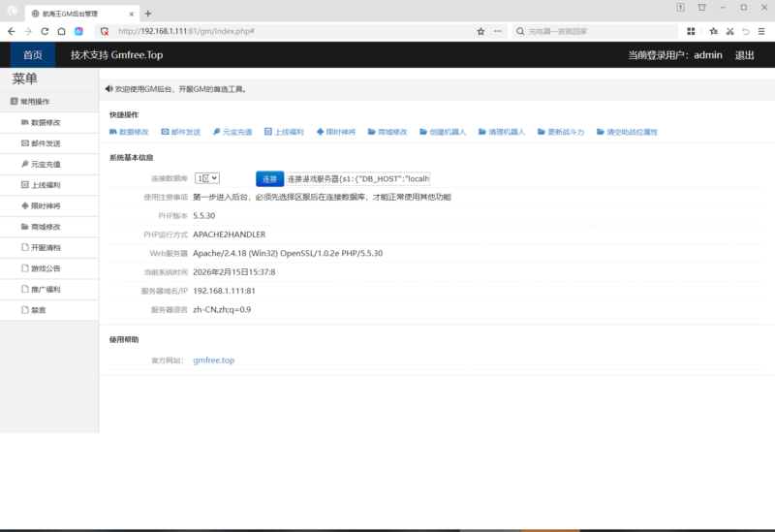Open the browser home page icon
The image size is (775, 532).
61,31
